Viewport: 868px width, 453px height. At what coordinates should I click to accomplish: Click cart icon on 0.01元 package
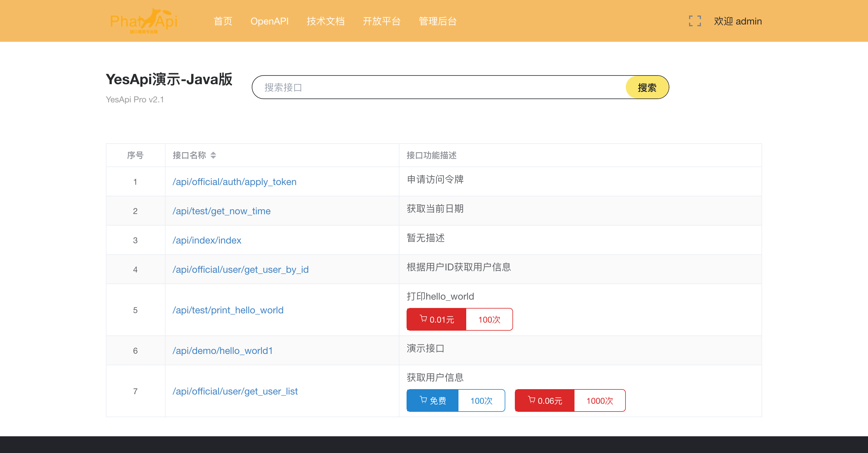(x=423, y=318)
